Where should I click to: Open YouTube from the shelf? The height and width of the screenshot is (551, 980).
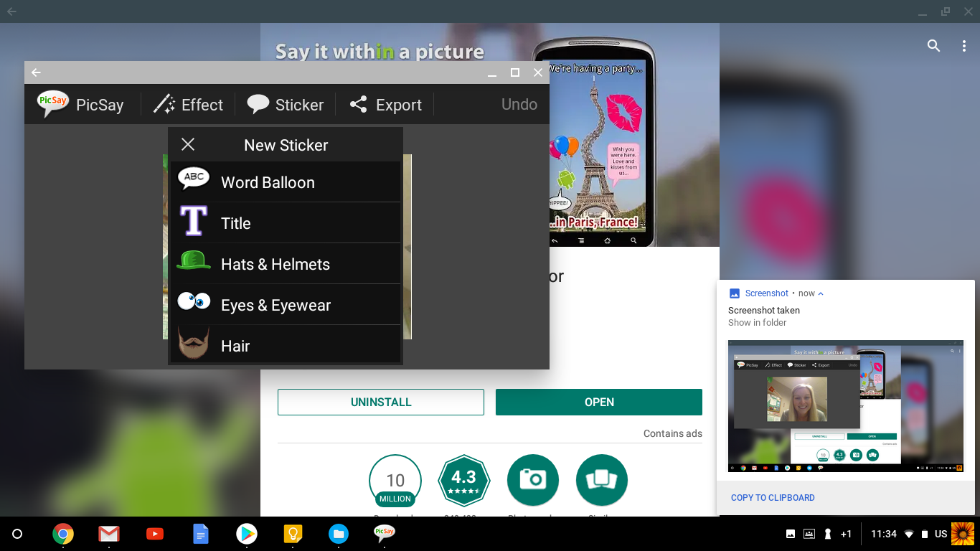pos(154,534)
